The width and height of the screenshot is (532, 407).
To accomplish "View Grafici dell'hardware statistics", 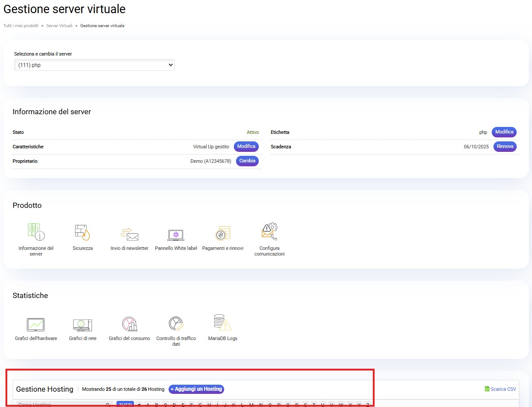I will pos(36,325).
